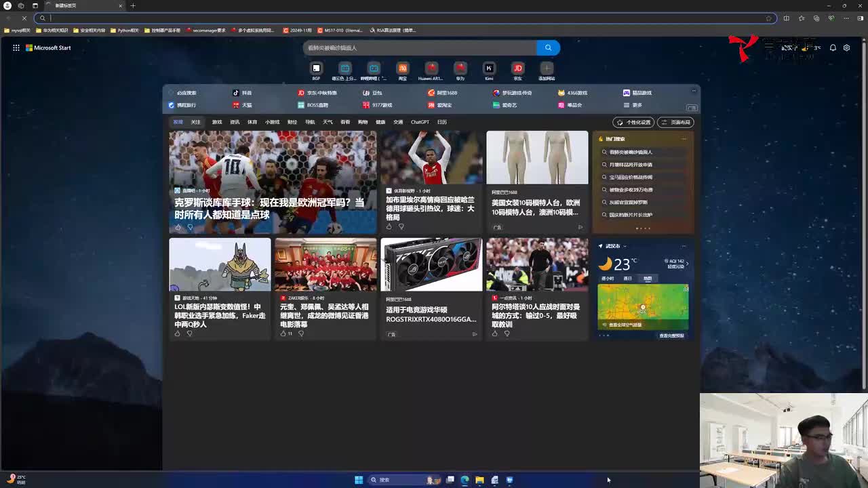Open the 天猫 site shortcut

[x=242, y=105]
